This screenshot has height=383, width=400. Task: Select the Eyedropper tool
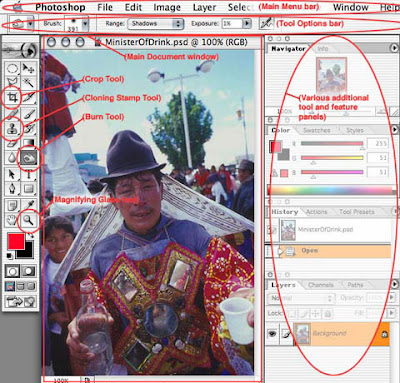[29, 205]
